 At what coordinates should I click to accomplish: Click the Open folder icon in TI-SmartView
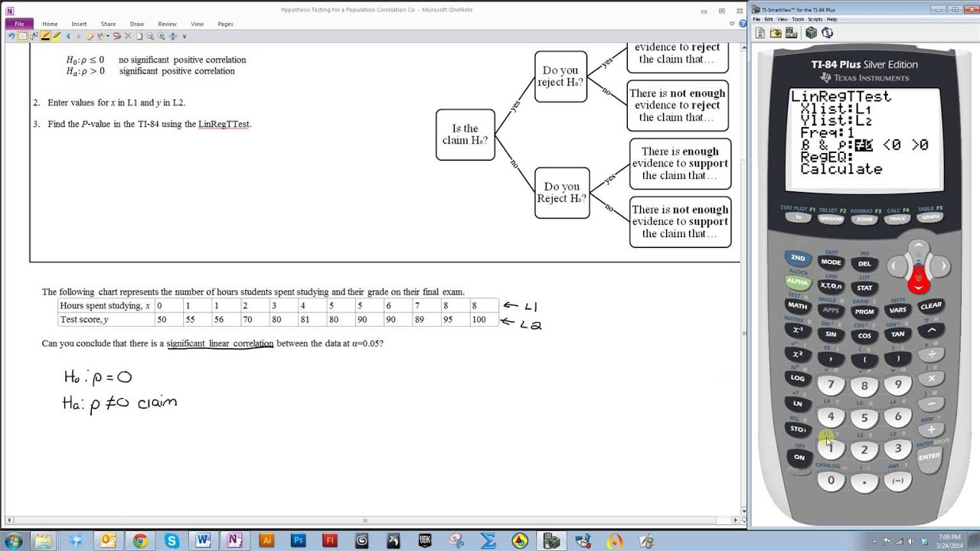tap(776, 33)
